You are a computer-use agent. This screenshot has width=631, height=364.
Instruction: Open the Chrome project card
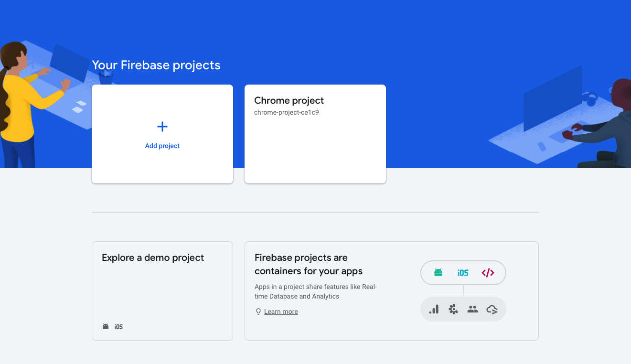315,134
